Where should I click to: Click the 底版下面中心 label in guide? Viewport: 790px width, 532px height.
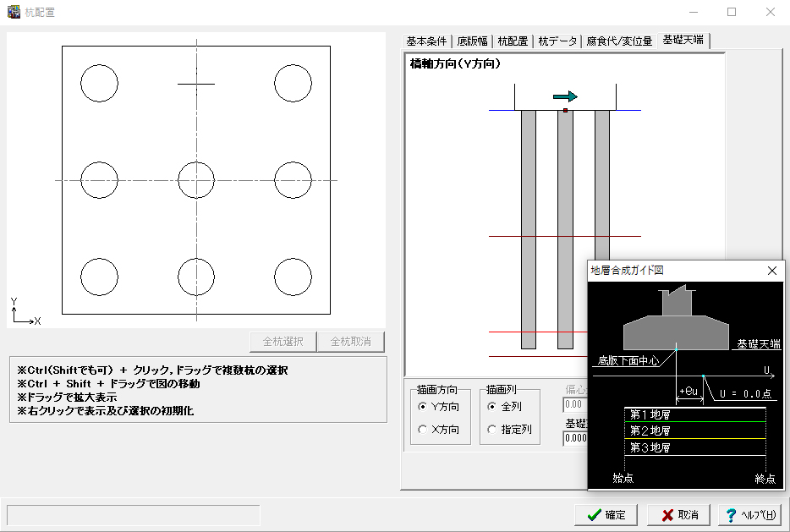click(x=628, y=360)
